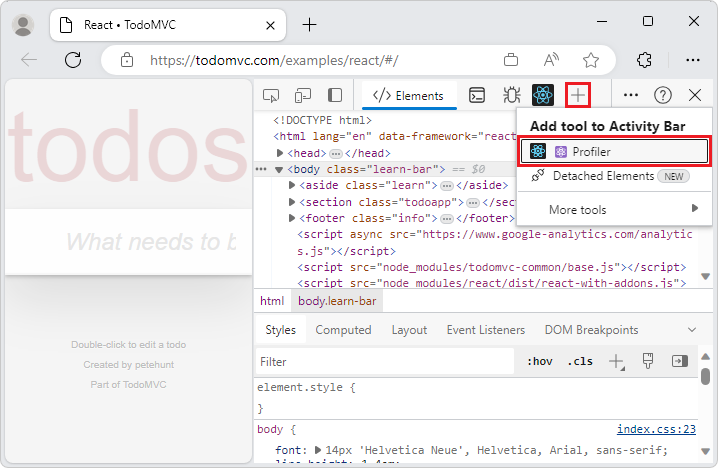Click Styles pane scrollbar thumb
The image size is (718, 468).
point(706,376)
